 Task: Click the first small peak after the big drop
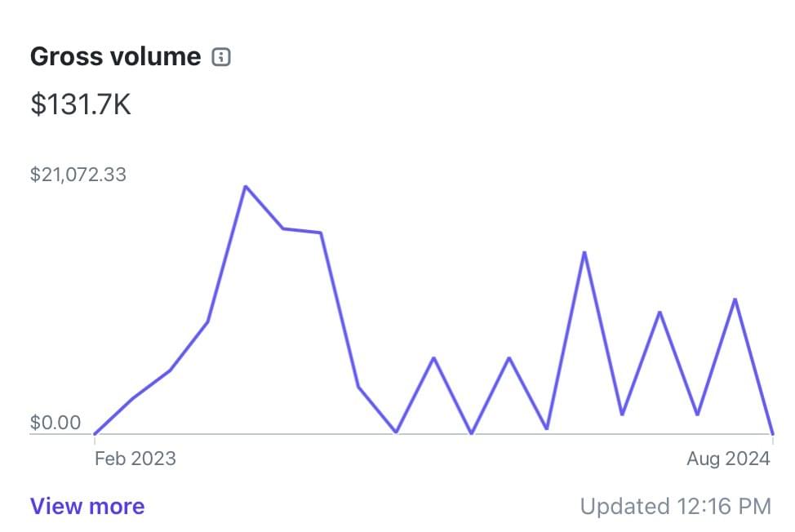433,358
